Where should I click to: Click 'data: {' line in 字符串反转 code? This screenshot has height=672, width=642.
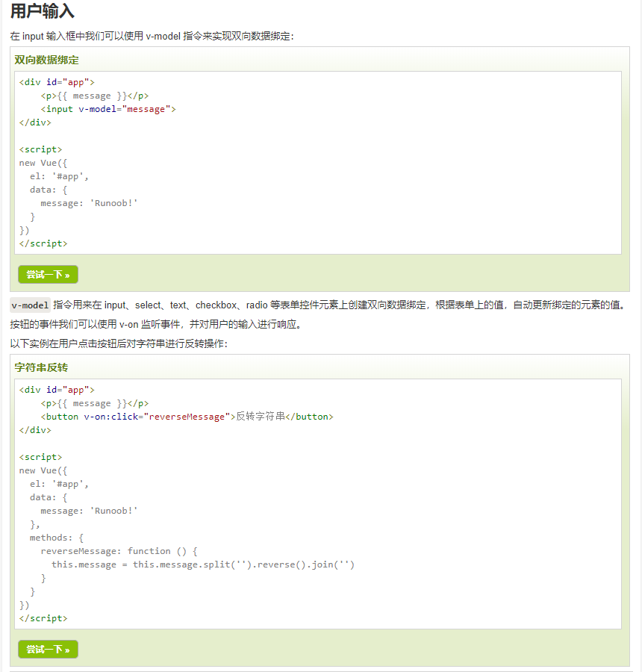tap(49, 497)
